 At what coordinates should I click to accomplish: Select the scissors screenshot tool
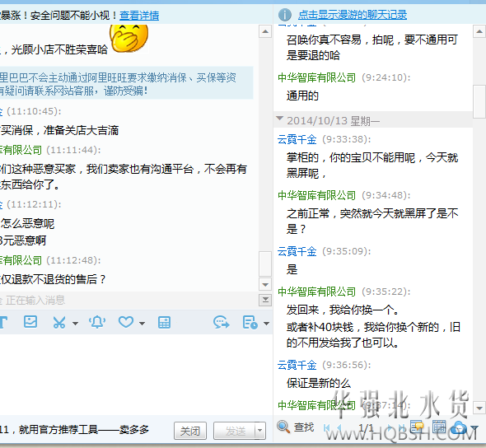tap(58, 323)
